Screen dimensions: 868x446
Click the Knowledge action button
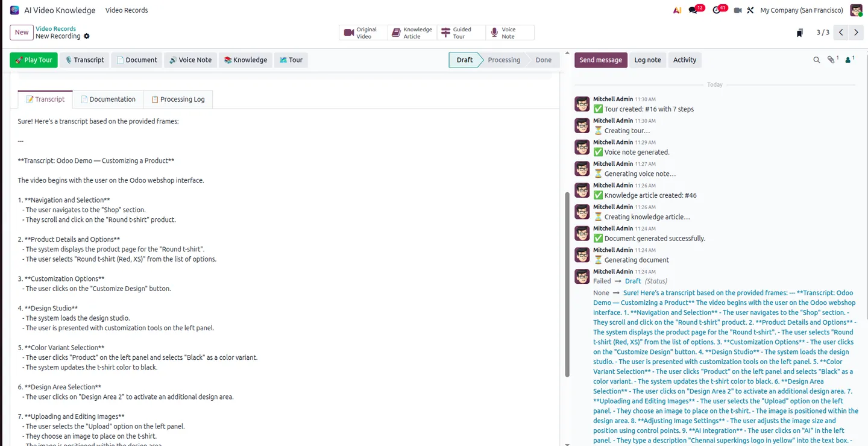[x=245, y=60]
